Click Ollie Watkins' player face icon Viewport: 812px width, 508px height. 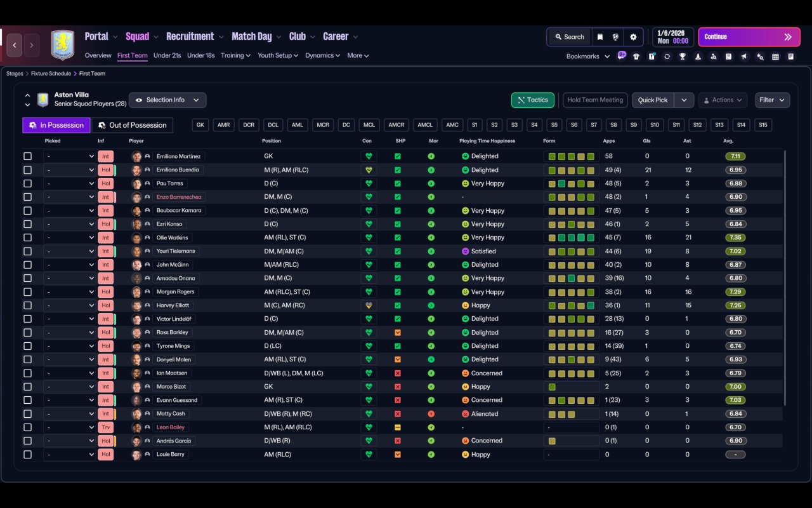(x=136, y=237)
